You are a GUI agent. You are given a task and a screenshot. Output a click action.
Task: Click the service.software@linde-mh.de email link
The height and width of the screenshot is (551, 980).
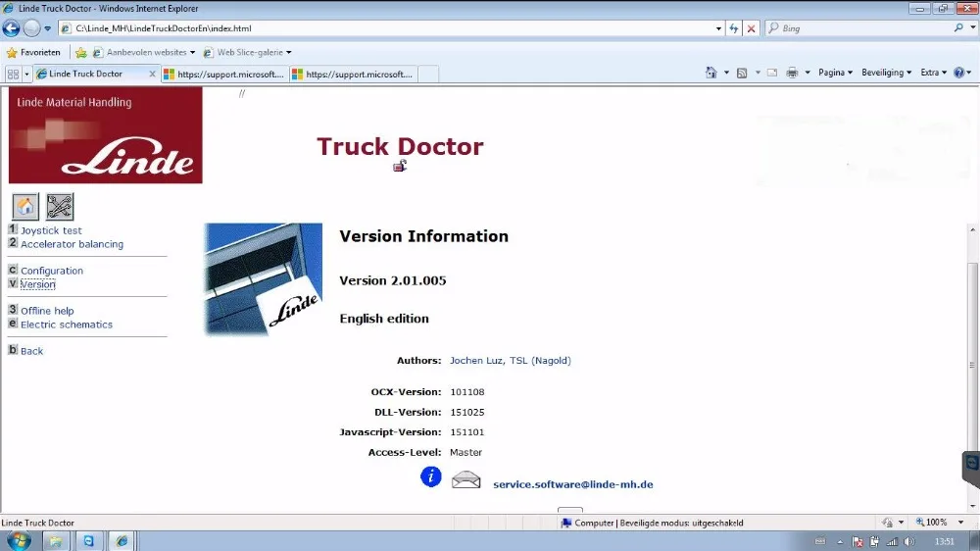[x=572, y=484]
